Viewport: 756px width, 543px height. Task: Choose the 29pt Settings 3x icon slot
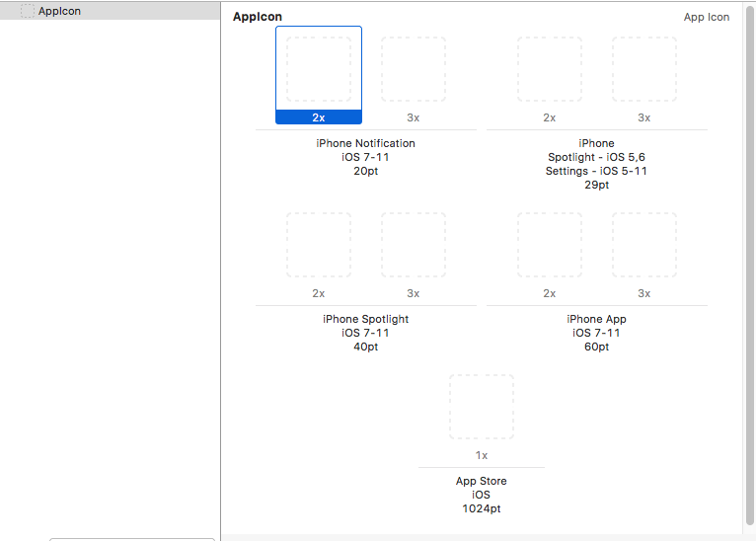(644, 69)
